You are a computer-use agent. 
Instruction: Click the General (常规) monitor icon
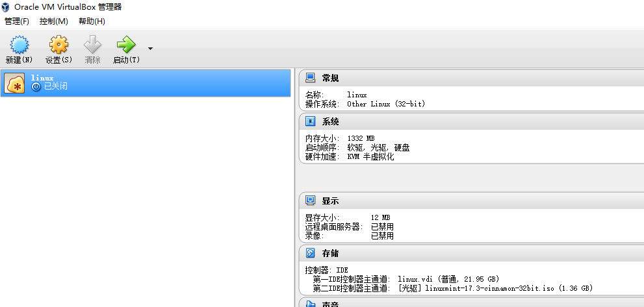point(311,78)
